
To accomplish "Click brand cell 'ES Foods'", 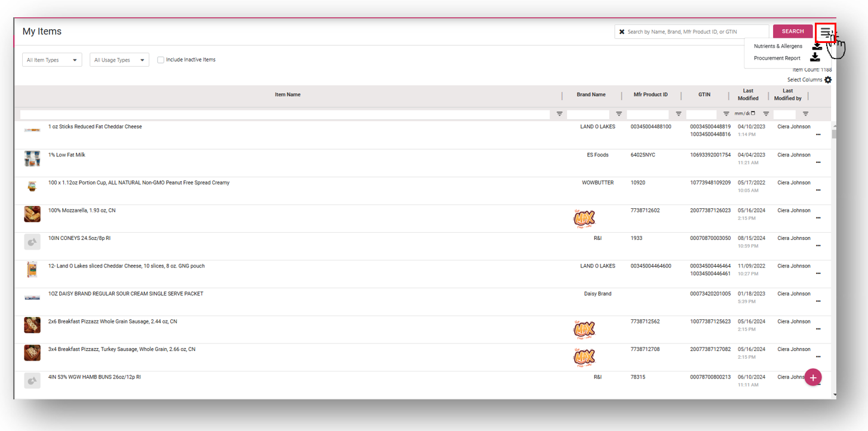I will click(x=598, y=155).
